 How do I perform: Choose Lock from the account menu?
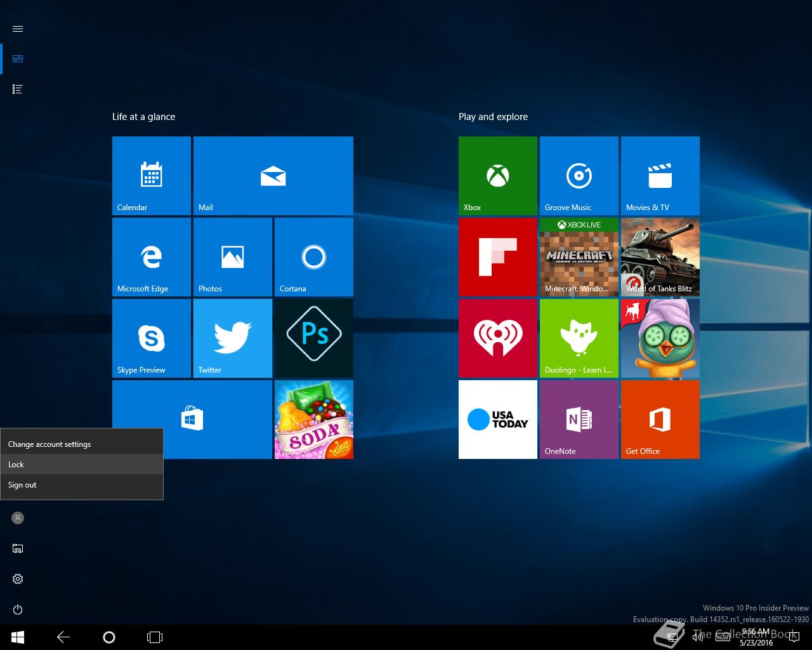82,465
